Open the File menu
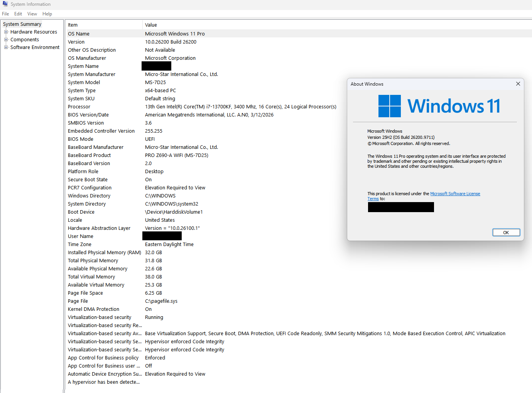532x393 pixels. coord(5,14)
